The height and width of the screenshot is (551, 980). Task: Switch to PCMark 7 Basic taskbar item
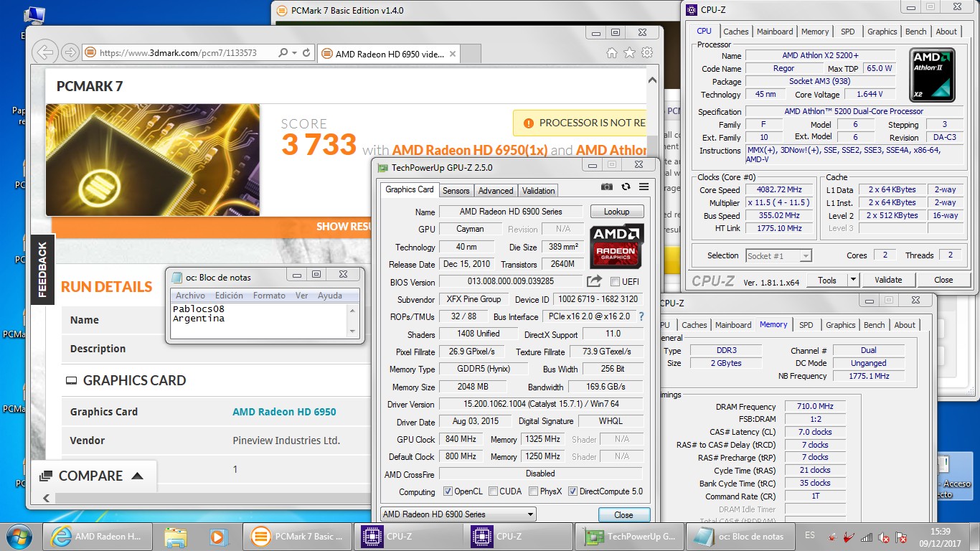click(297, 536)
